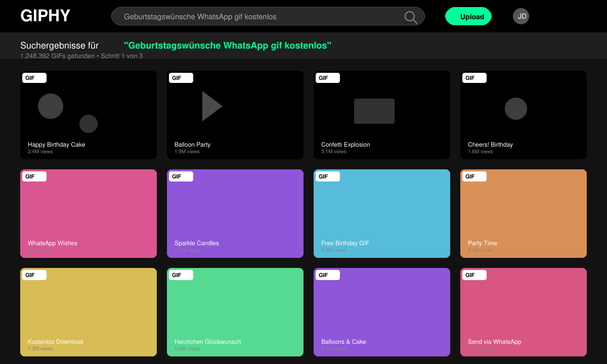Click the 'Cheers! Birthday' title text
The image size is (607, 364).
tap(490, 145)
